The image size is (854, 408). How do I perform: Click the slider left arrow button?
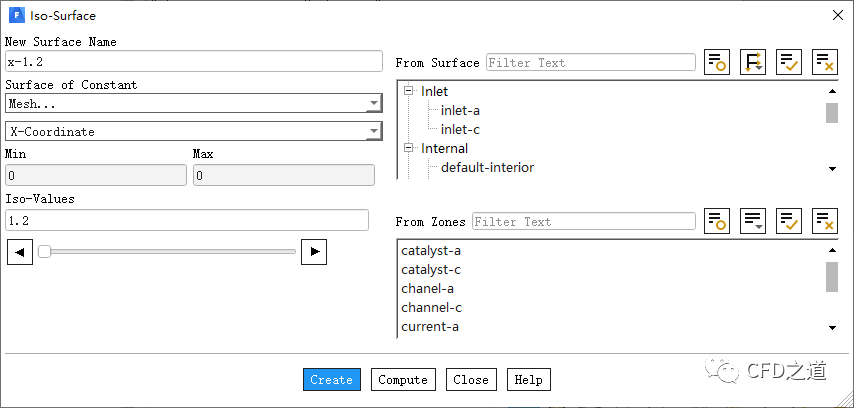19,252
